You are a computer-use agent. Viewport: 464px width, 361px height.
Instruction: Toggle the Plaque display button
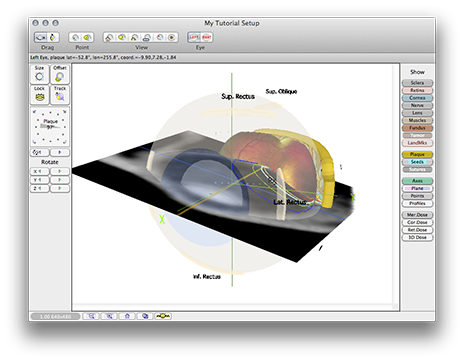click(x=417, y=154)
